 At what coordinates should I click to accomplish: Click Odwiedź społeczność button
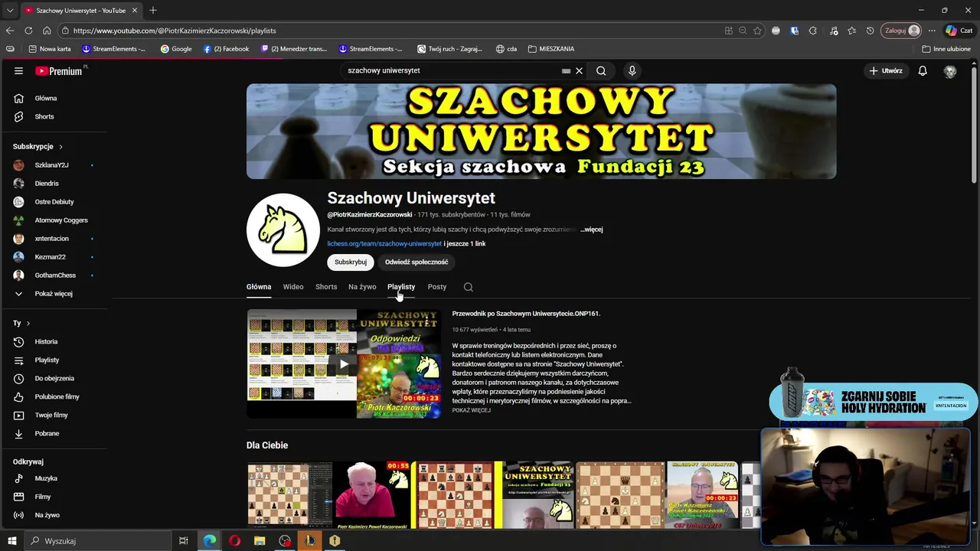(416, 262)
